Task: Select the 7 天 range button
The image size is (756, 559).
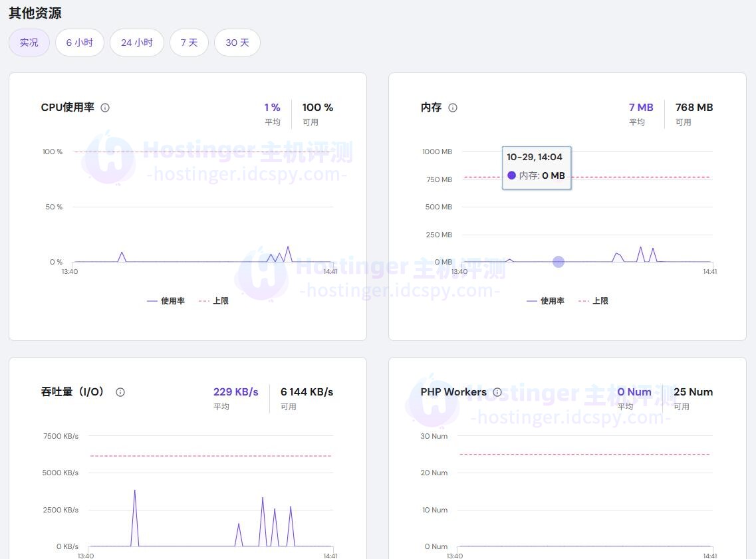Action: click(189, 43)
